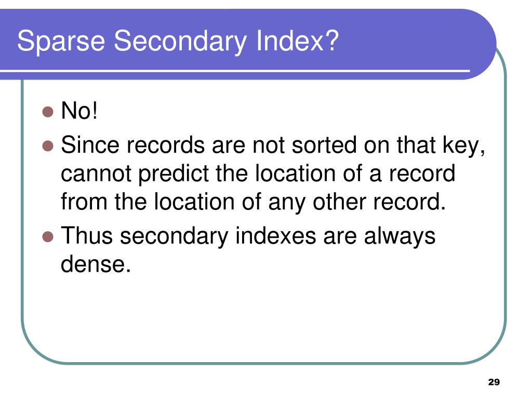Click the word 'always' in the third bullet
Screen dimensions: 532x399
[x=400, y=237]
